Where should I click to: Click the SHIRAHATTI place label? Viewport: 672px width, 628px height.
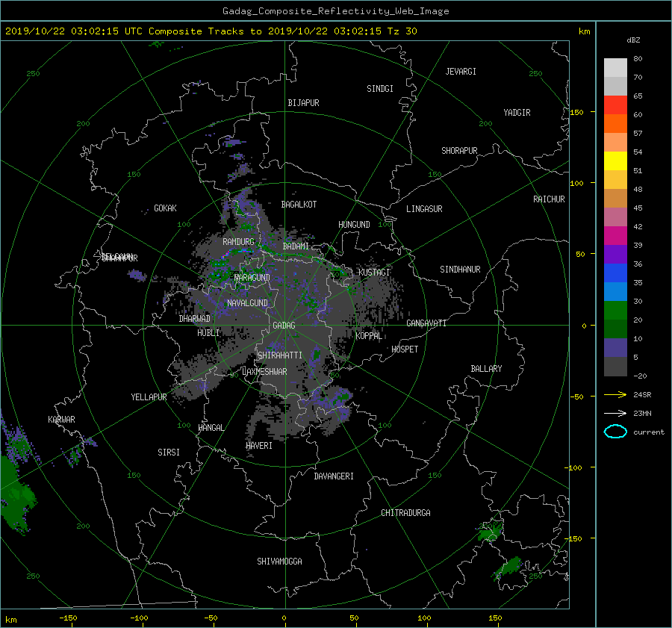pos(280,355)
